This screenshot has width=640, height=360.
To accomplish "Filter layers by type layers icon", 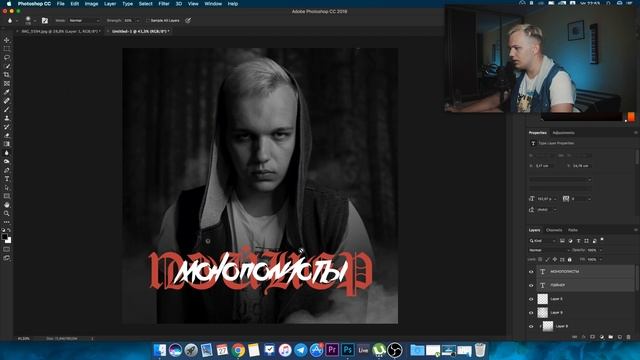I will pyautogui.click(x=578, y=241).
